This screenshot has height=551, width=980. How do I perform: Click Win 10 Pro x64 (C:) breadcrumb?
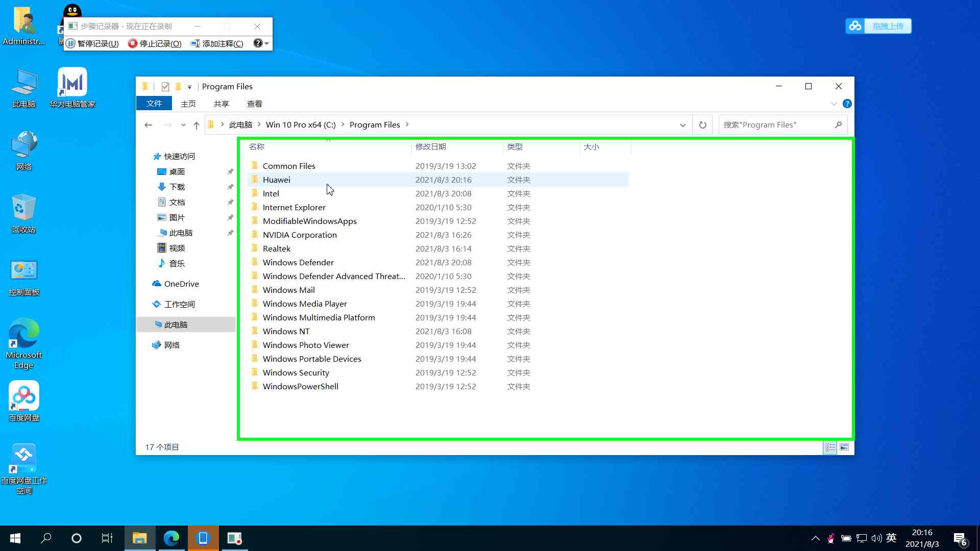point(301,125)
